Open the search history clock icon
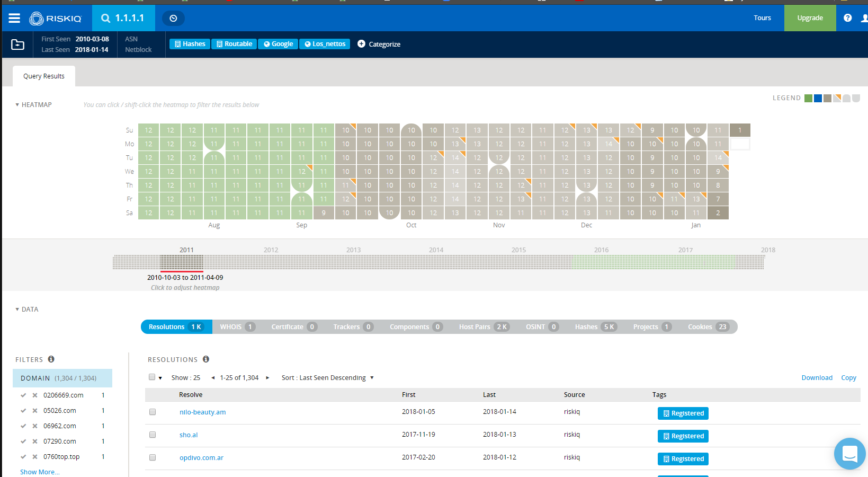The image size is (868, 477). (x=173, y=19)
